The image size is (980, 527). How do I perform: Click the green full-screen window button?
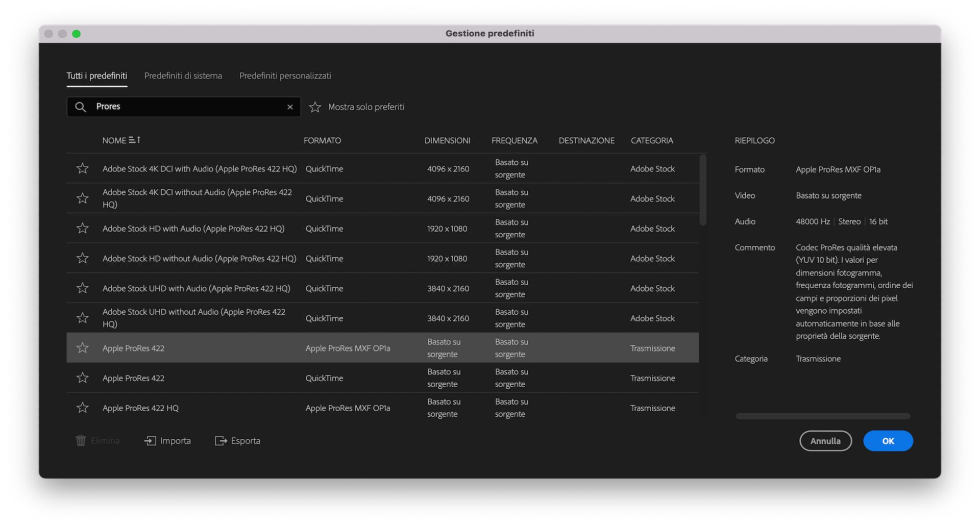pos(76,34)
